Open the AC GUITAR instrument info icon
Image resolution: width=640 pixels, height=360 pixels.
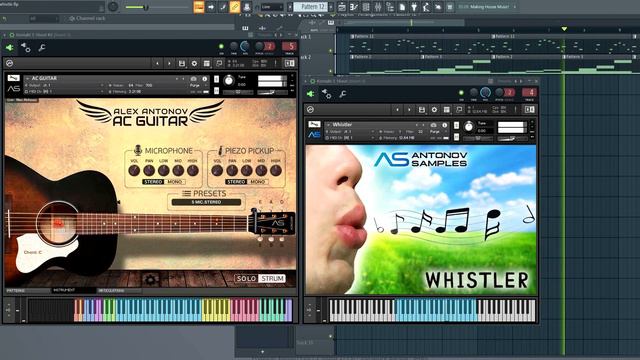[x=204, y=79]
